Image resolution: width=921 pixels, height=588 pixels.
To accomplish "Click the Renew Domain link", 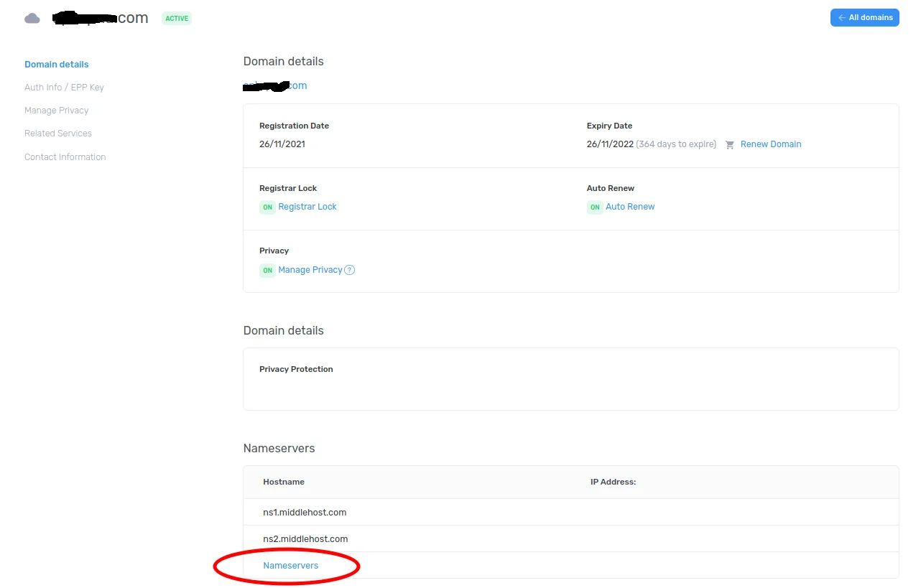I will (x=770, y=144).
